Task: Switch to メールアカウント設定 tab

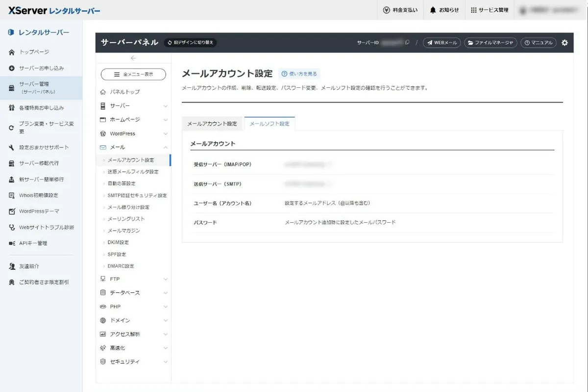Action: click(x=212, y=124)
